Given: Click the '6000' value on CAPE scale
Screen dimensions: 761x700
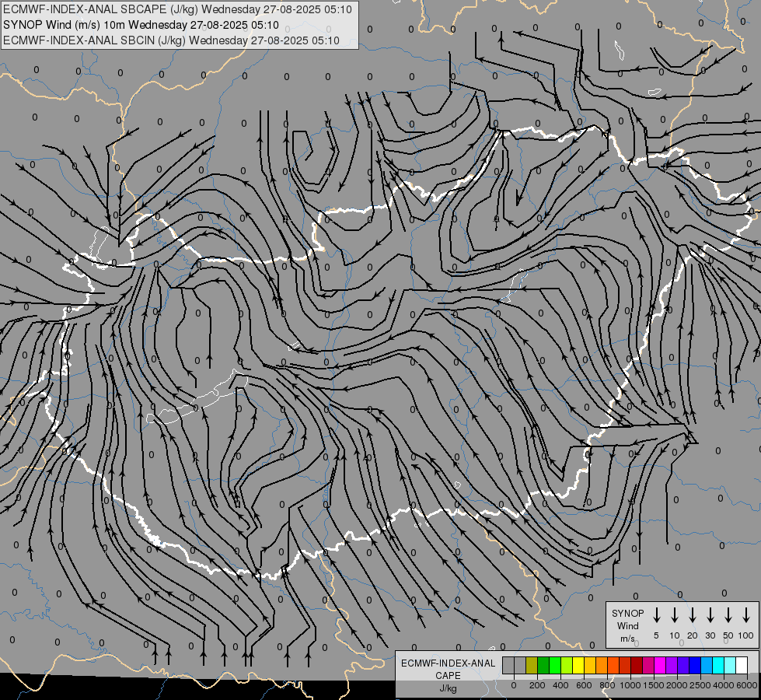Looking at the screenshot, I should tap(747, 685).
